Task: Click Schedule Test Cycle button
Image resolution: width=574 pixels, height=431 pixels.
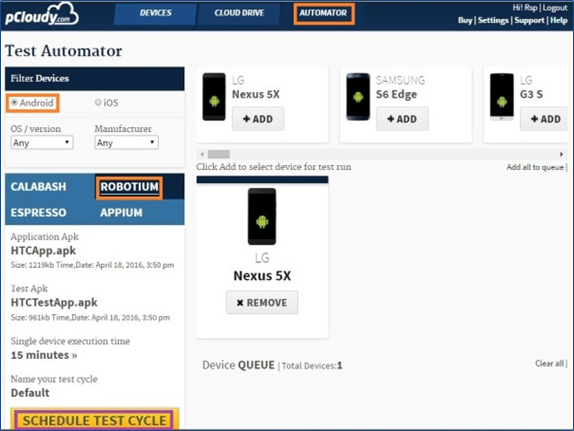Action: point(94,420)
